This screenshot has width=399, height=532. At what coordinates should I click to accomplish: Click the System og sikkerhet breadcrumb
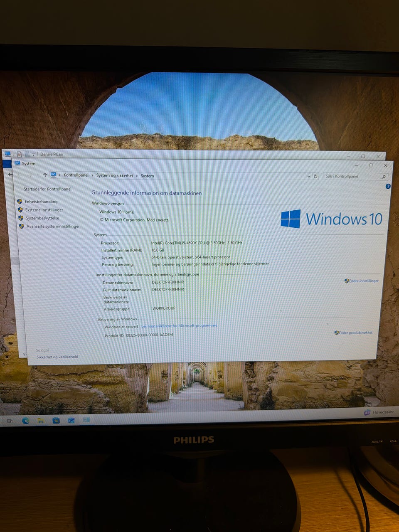tap(115, 175)
